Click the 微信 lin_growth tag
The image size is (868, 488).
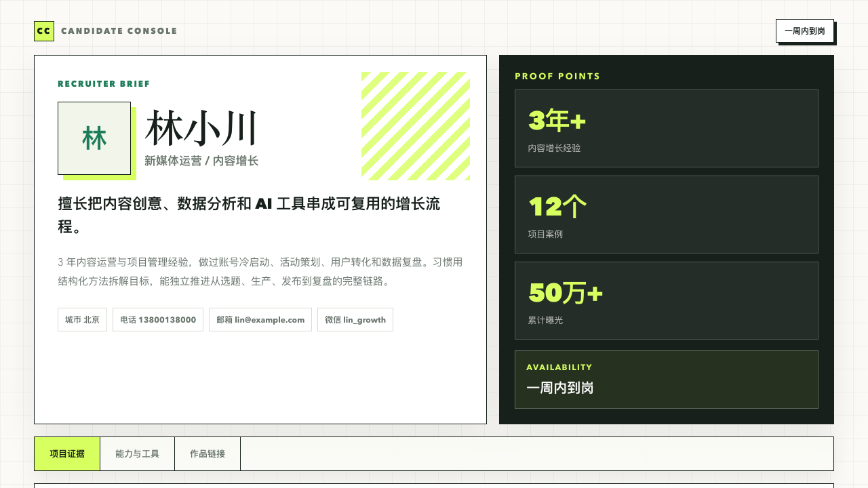(355, 320)
